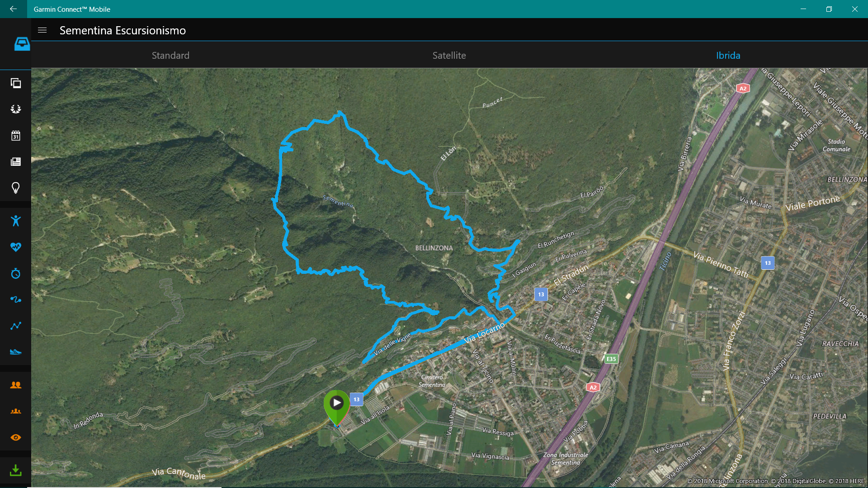Switch to the Standard map tab
The width and height of the screenshot is (868, 488).
click(170, 55)
